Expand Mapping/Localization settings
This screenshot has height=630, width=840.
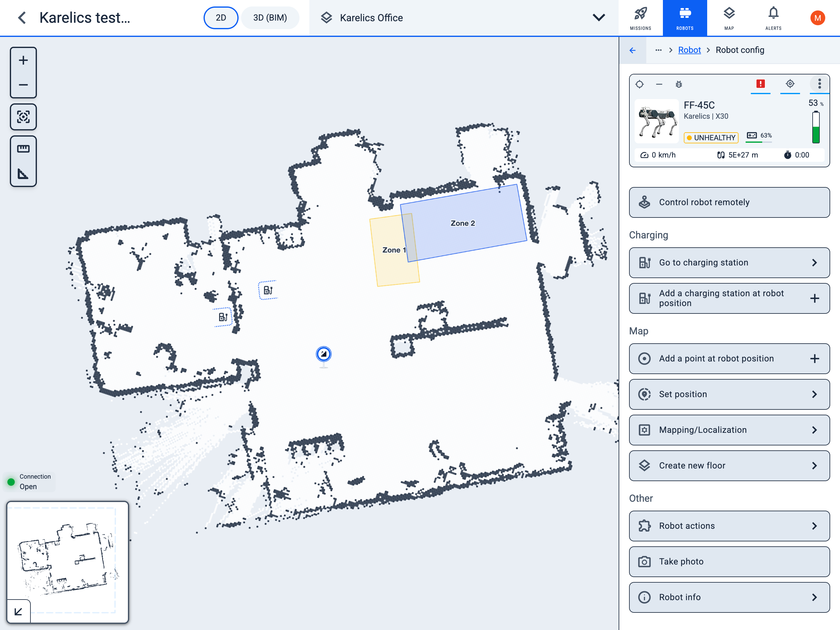point(729,430)
